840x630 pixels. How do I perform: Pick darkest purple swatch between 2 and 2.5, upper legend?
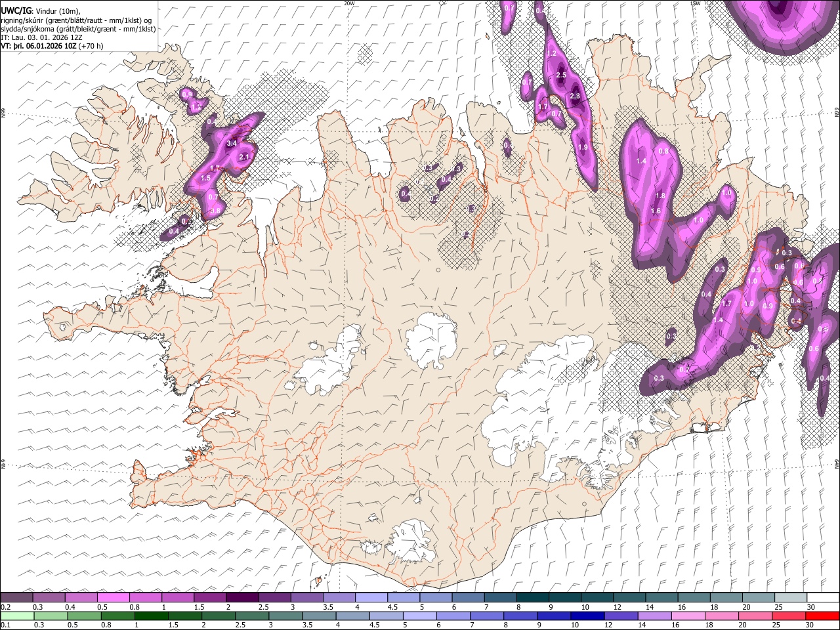pos(242,598)
